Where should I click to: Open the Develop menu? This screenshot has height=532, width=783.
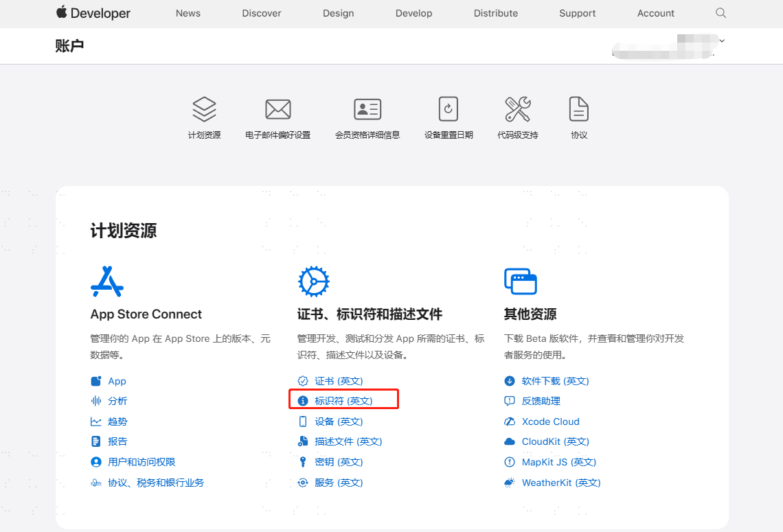[x=414, y=14]
